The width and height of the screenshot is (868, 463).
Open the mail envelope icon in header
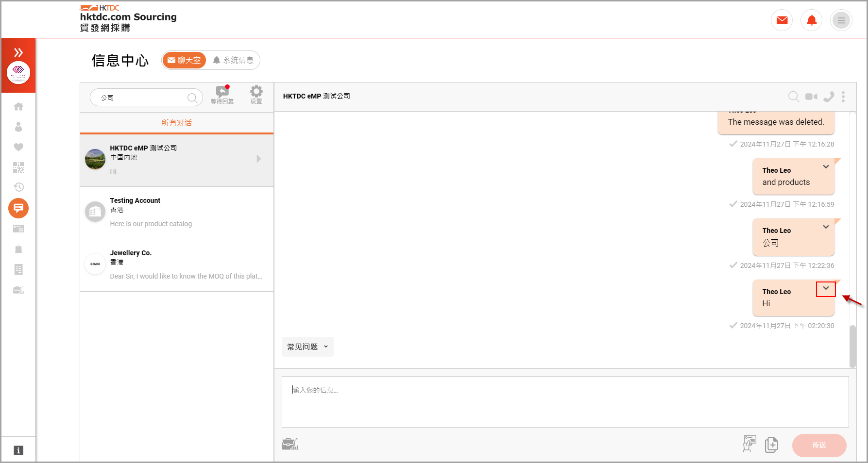(x=782, y=20)
